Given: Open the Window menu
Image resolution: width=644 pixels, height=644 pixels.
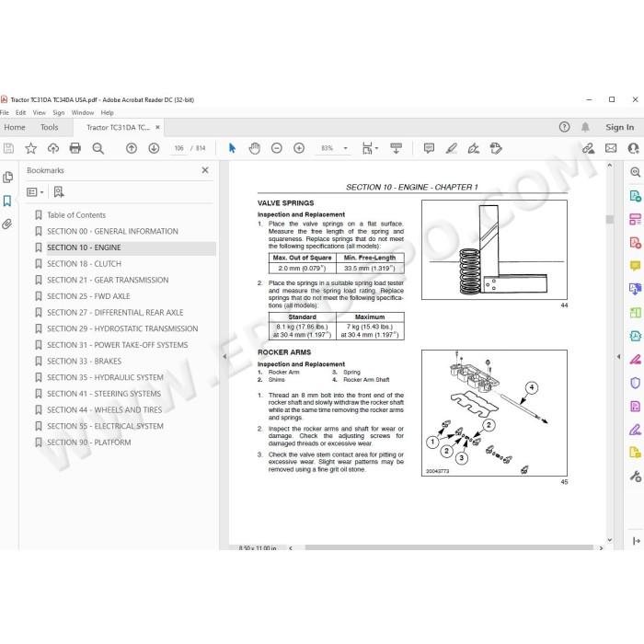Looking at the screenshot, I should pos(83,112).
